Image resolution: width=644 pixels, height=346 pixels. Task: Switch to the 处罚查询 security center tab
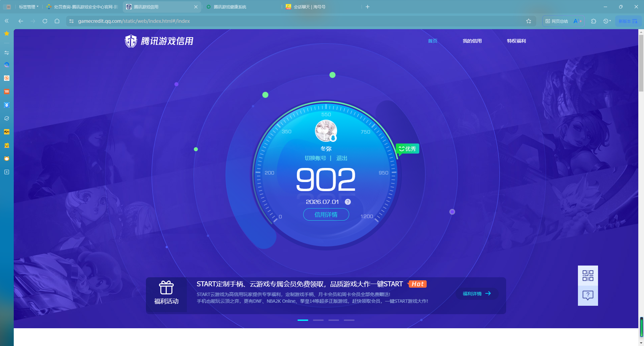(x=82, y=7)
